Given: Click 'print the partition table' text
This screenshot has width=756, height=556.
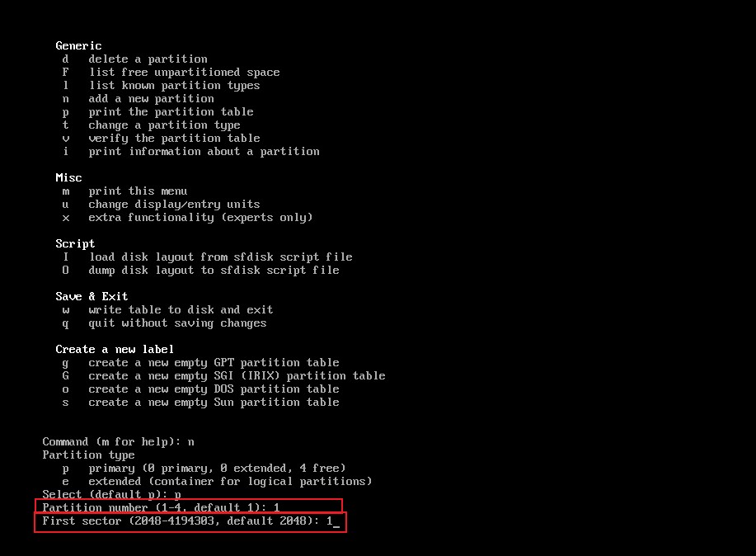Looking at the screenshot, I should point(171,112).
